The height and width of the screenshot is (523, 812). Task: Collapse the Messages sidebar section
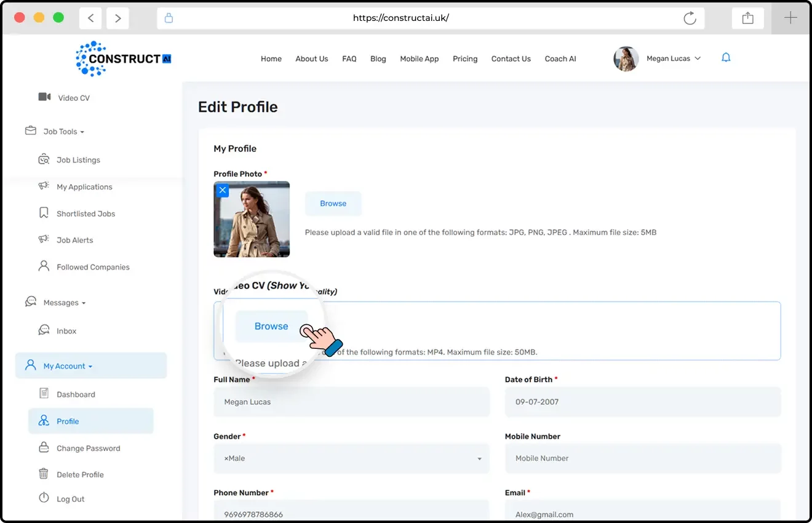[64, 303]
